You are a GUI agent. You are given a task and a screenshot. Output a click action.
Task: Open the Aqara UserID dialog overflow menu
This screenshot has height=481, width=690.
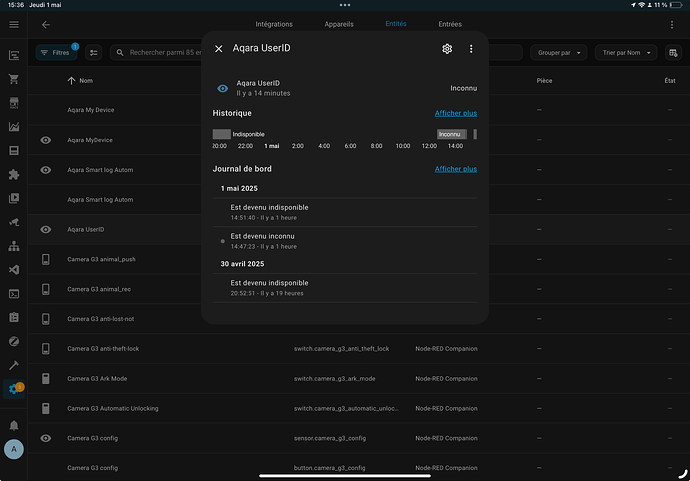pyautogui.click(x=471, y=48)
